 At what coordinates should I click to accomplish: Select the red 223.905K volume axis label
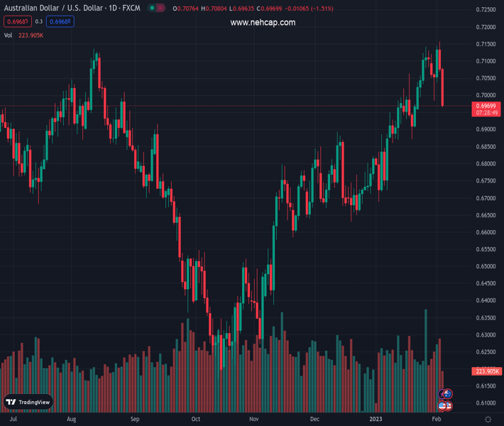[x=486, y=371]
